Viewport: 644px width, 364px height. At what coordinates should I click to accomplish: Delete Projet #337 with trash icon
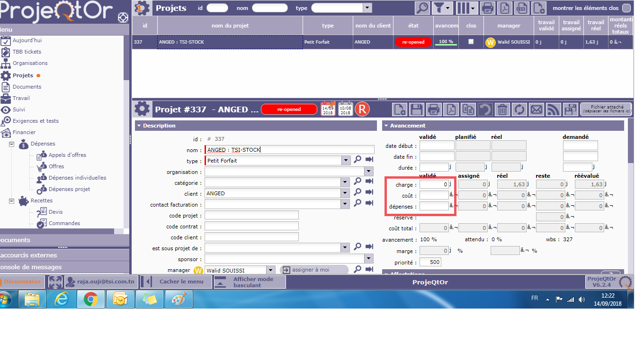tap(502, 109)
